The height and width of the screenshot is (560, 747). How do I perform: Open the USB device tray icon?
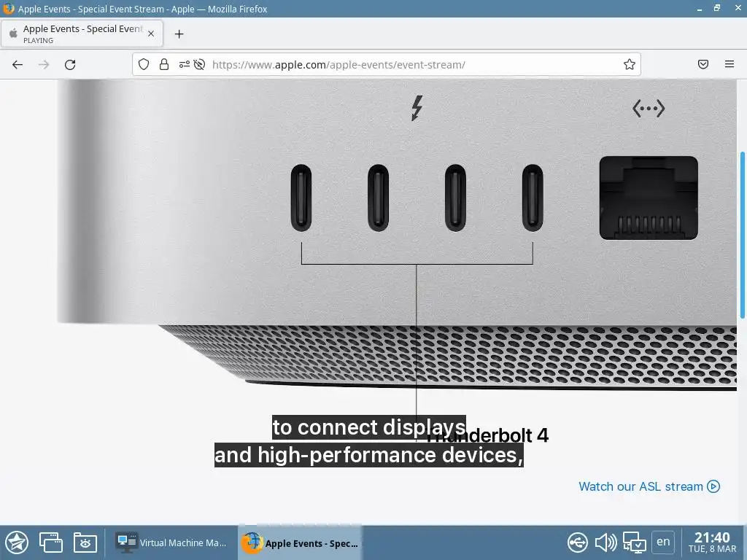click(x=578, y=542)
